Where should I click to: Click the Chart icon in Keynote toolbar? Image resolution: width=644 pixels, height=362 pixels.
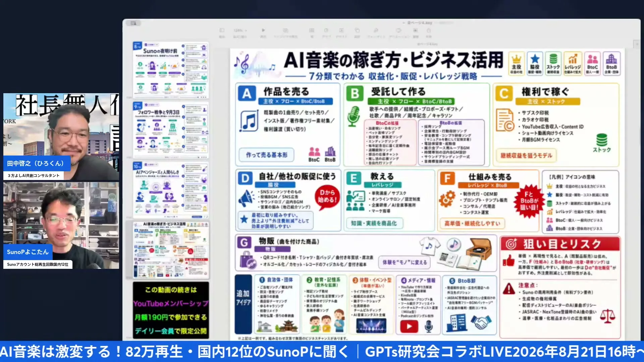point(326,30)
